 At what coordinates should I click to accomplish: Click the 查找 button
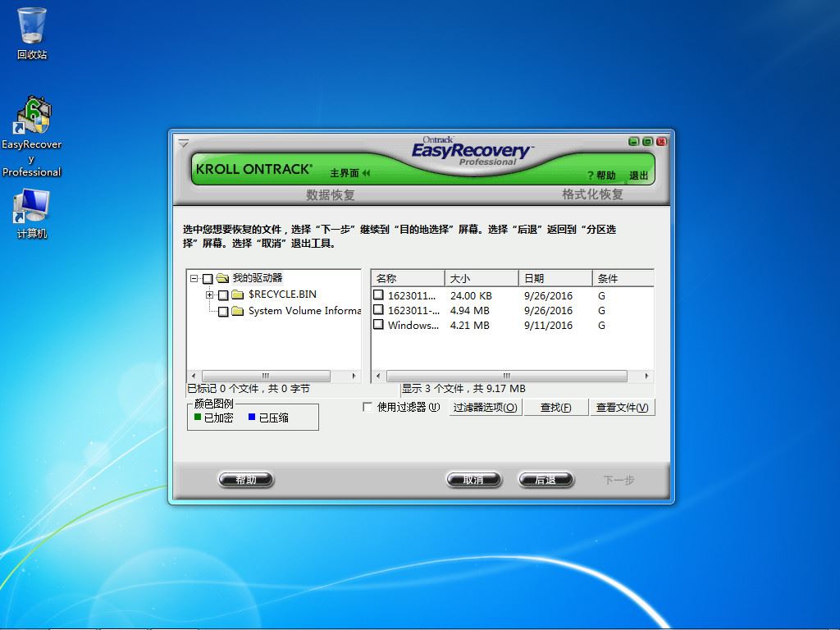point(556,407)
